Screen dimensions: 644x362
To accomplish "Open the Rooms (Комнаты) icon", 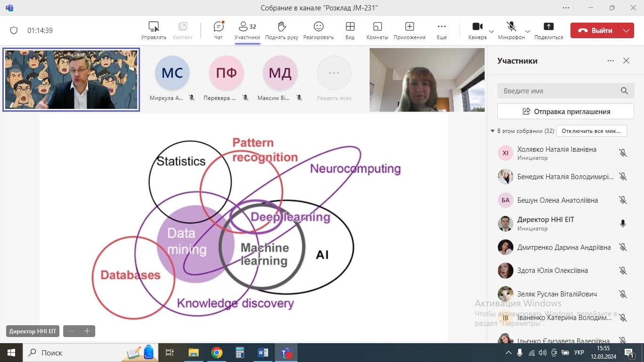I will pyautogui.click(x=377, y=27).
